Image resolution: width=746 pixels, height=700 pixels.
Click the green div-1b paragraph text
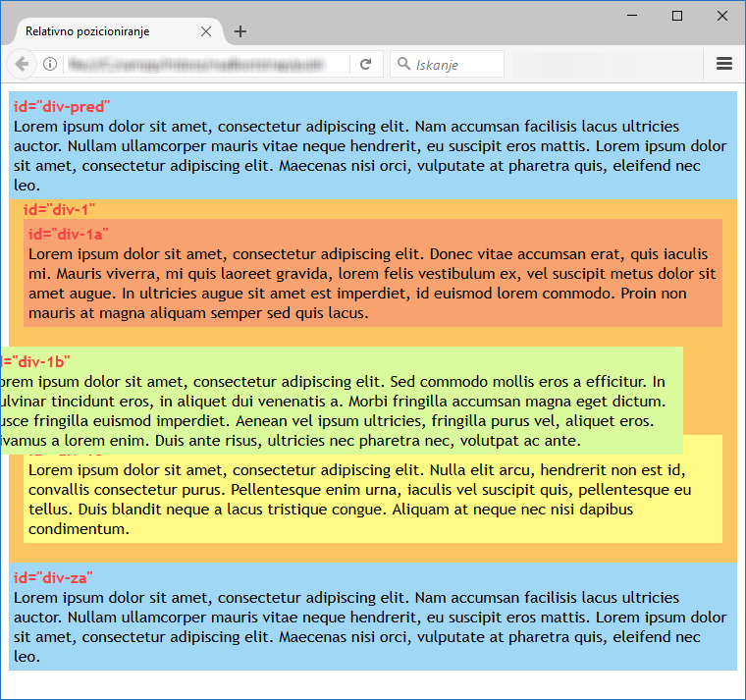[x=333, y=410]
